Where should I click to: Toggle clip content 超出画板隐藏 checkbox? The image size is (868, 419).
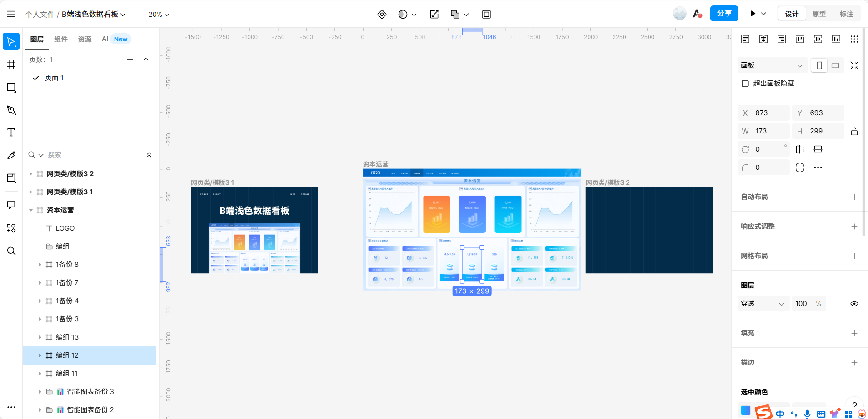745,84
